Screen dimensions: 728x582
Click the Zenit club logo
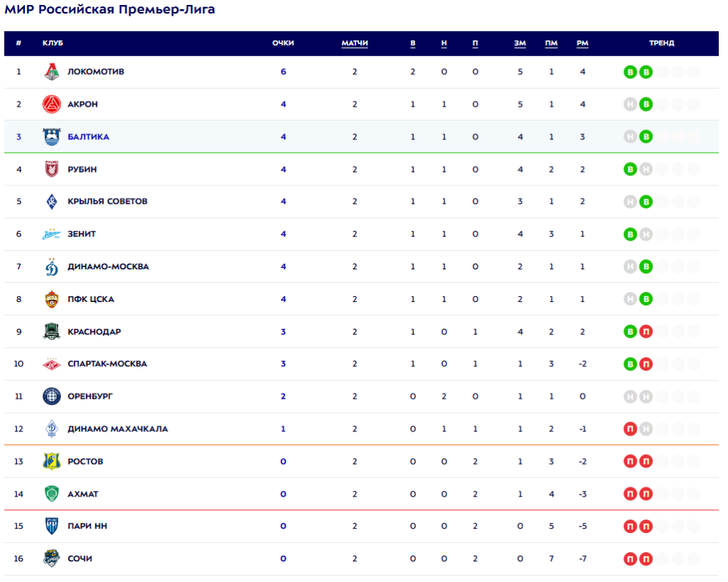(51, 234)
